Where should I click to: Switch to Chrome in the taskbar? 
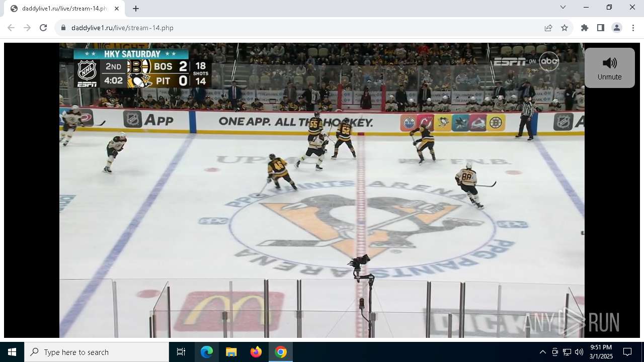point(281,352)
